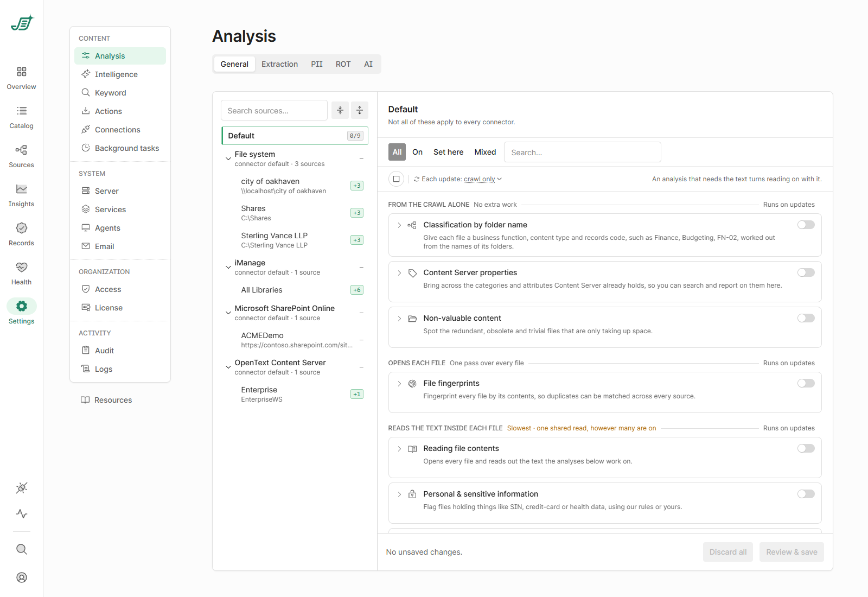Collapse the File system connector group
Image resolution: width=868 pixels, height=597 pixels.
228,159
